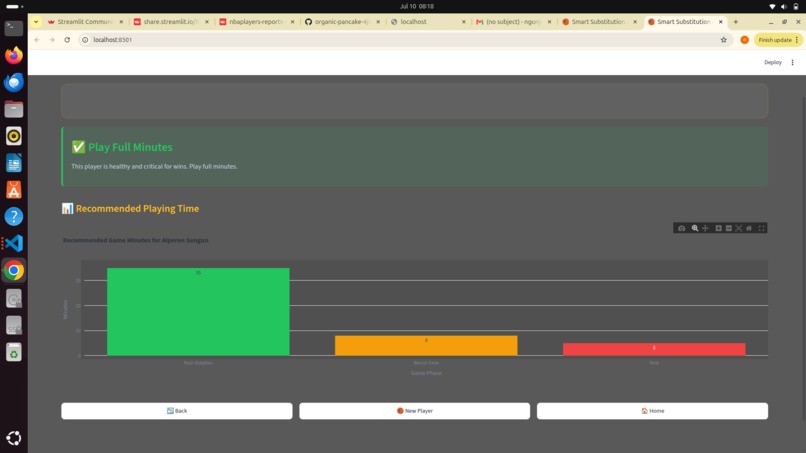
Task: Click chart Zoom out button
Action: 729,228
